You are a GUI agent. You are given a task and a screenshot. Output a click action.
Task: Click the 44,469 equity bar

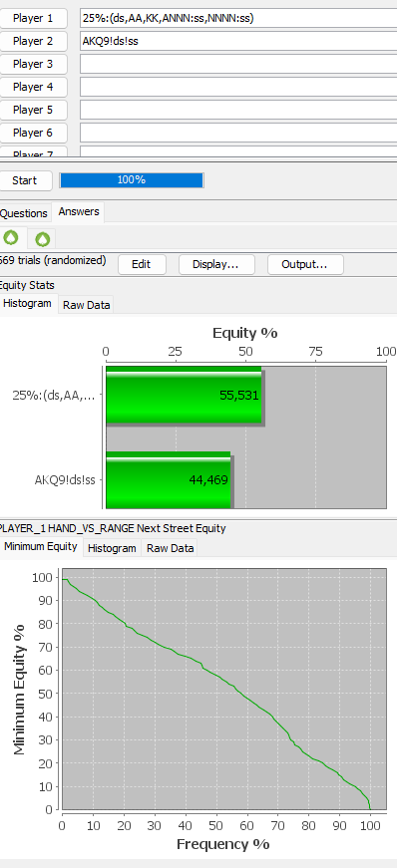pyautogui.click(x=168, y=480)
